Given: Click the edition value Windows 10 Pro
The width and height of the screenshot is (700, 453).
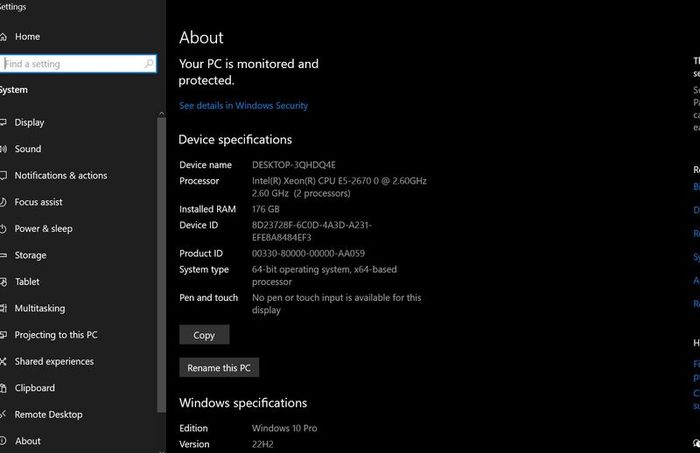Looking at the screenshot, I should (x=284, y=428).
